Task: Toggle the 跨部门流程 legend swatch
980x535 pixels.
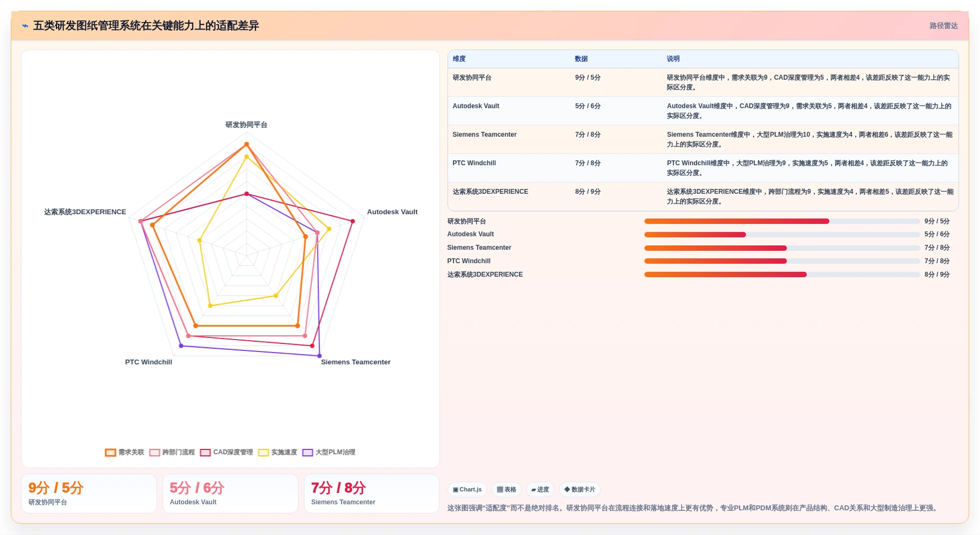Action: coord(155,453)
